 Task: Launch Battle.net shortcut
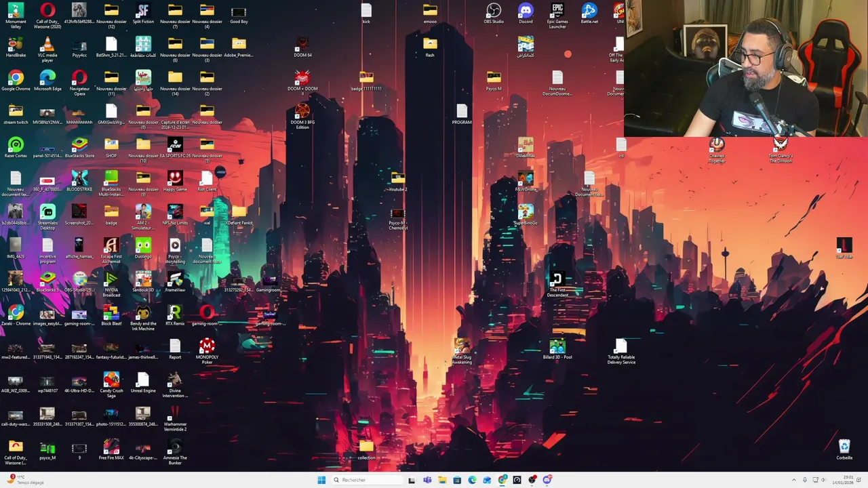tap(589, 14)
